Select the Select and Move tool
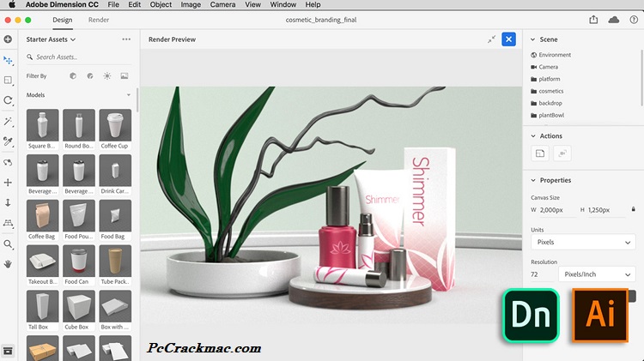The image size is (644, 361). point(9,60)
